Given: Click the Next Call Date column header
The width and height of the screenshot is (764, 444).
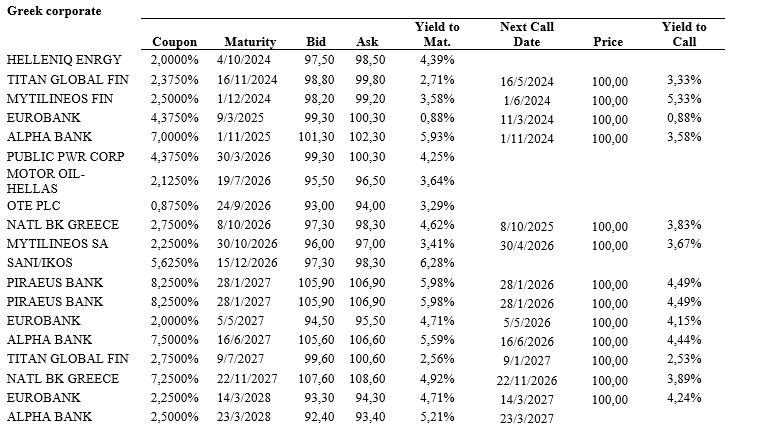Looking at the screenshot, I should pos(526,35).
